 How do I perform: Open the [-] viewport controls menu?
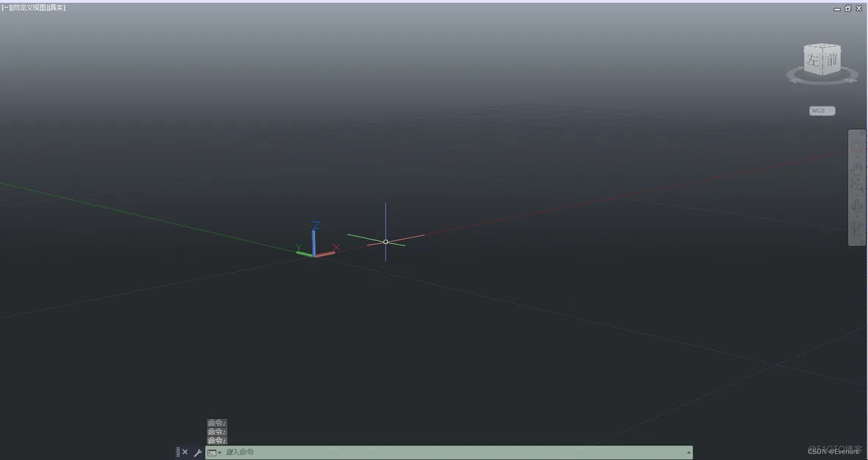(6, 8)
